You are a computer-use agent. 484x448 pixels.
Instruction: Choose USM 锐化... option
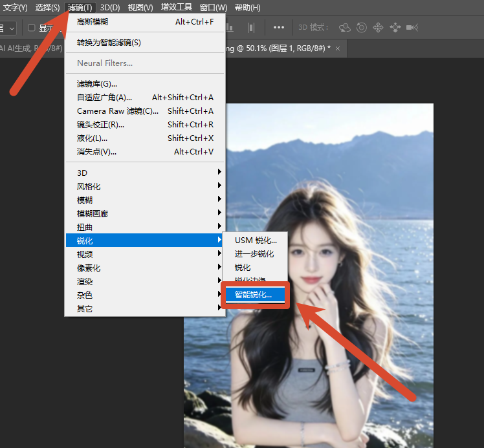(256, 240)
